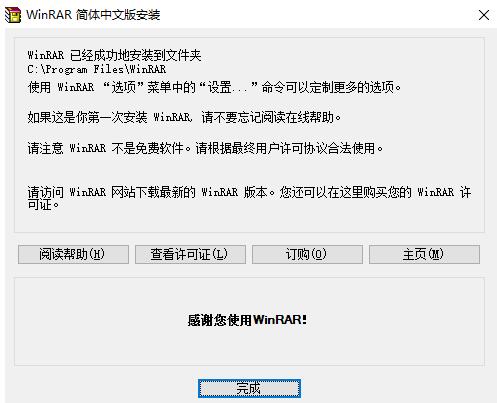
Task: Open help with the 阅读帮助(H) button
Action: coord(73,254)
